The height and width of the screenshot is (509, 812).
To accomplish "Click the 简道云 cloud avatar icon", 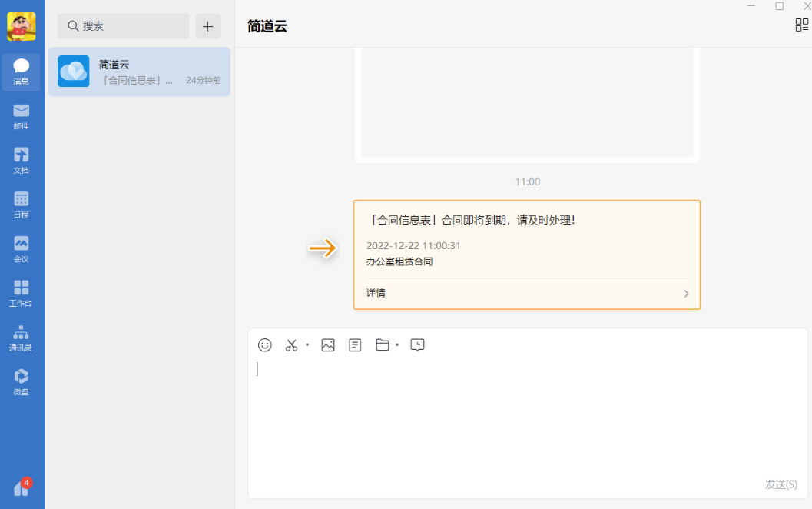I will (74, 71).
